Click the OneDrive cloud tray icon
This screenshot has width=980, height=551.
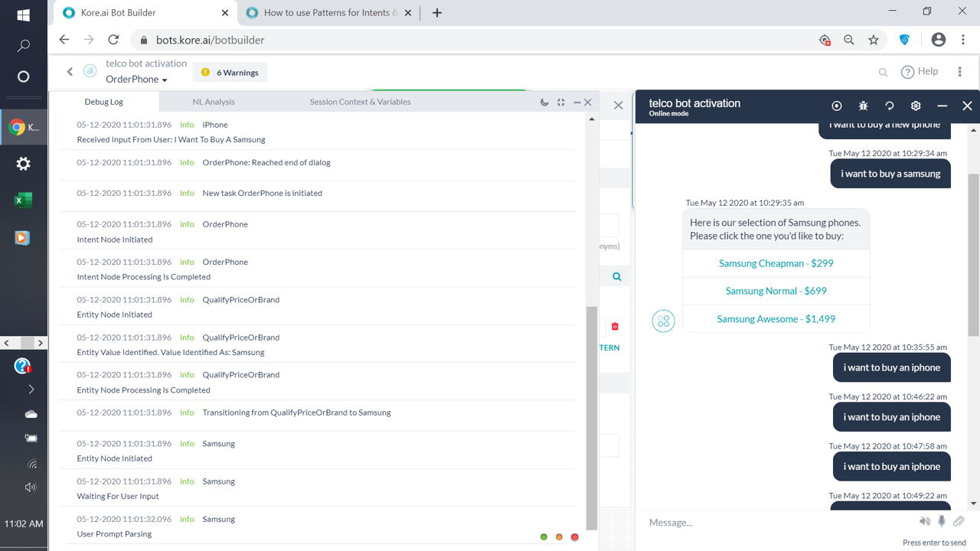click(x=31, y=414)
